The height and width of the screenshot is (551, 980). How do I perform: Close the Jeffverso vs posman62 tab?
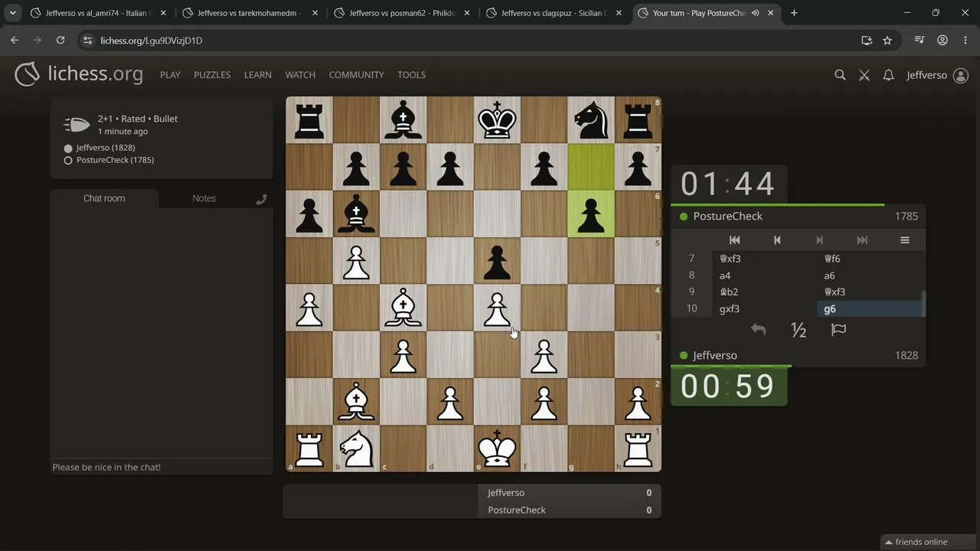466,13
